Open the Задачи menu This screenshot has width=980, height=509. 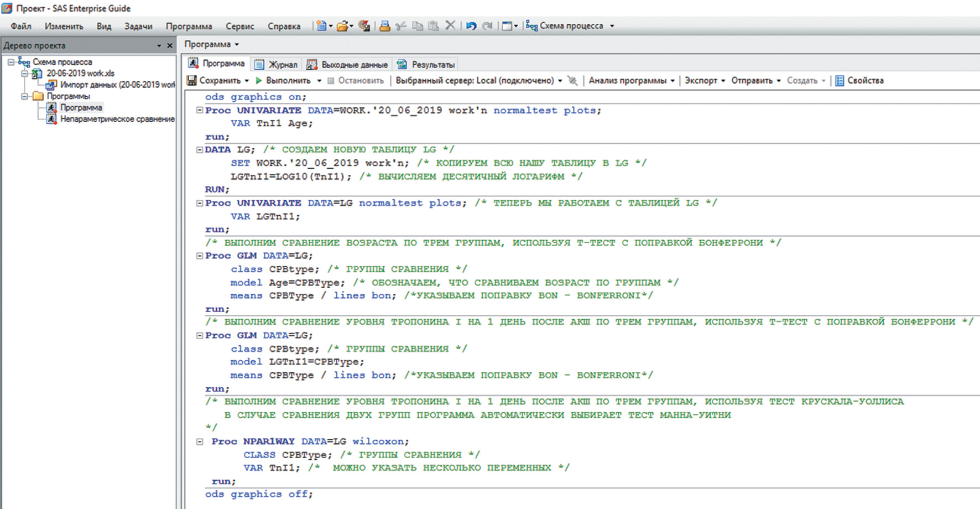coord(138,26)
